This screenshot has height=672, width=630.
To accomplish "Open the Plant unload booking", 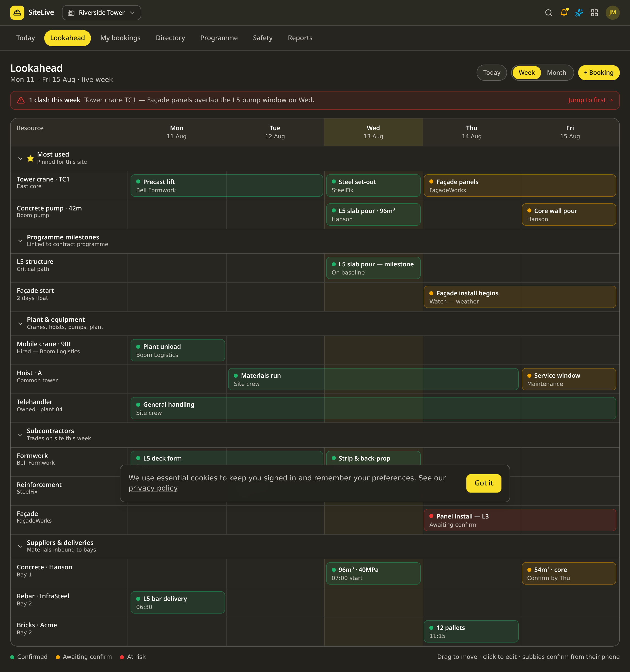I will pos(178,350).
